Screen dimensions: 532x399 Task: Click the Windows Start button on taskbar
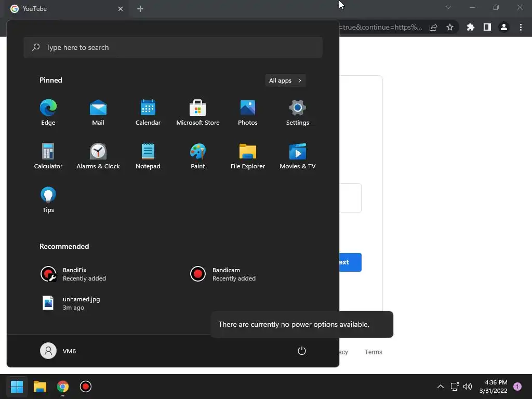click(17, 387)
